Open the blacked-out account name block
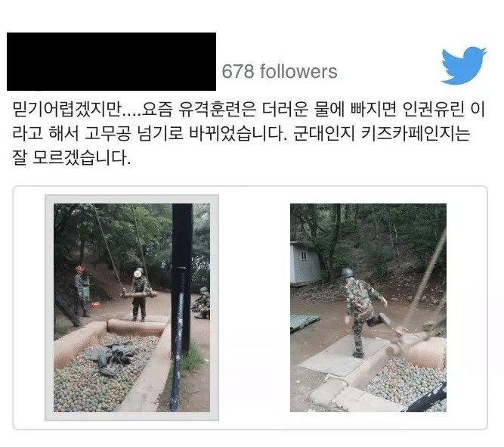The image size is (504, 447). pos(111,61)
